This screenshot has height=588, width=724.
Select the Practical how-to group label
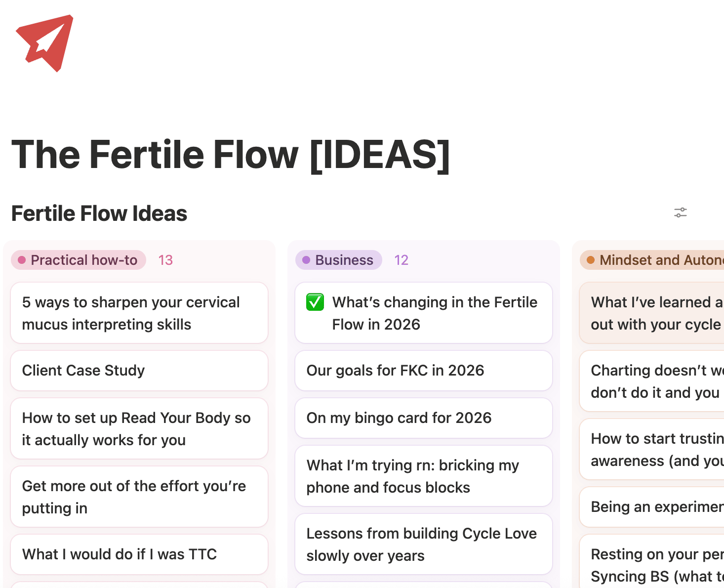pos(84,260)
